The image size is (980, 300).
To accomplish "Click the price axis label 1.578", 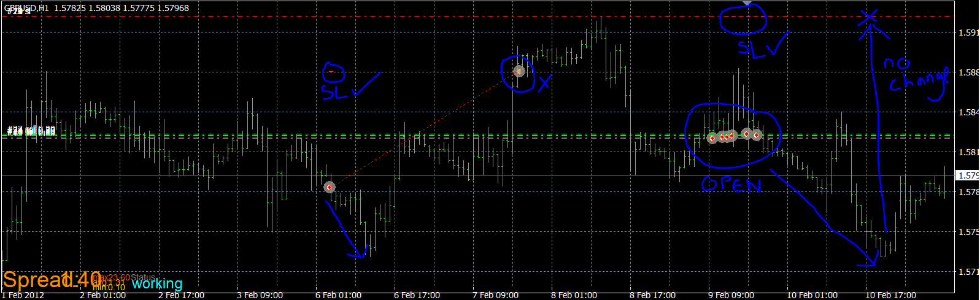I will (968, 192).
